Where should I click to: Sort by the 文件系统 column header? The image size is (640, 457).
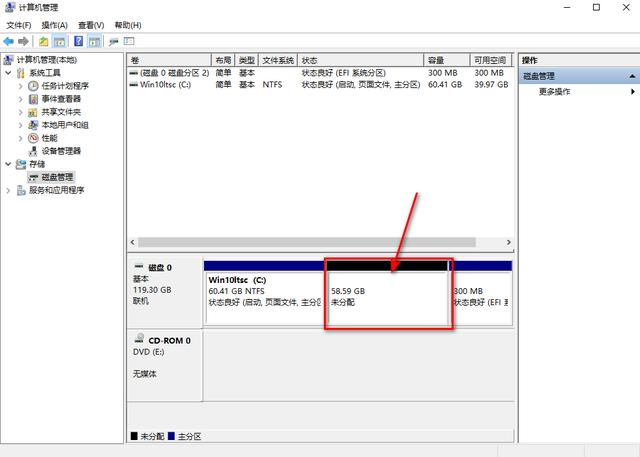278,60
